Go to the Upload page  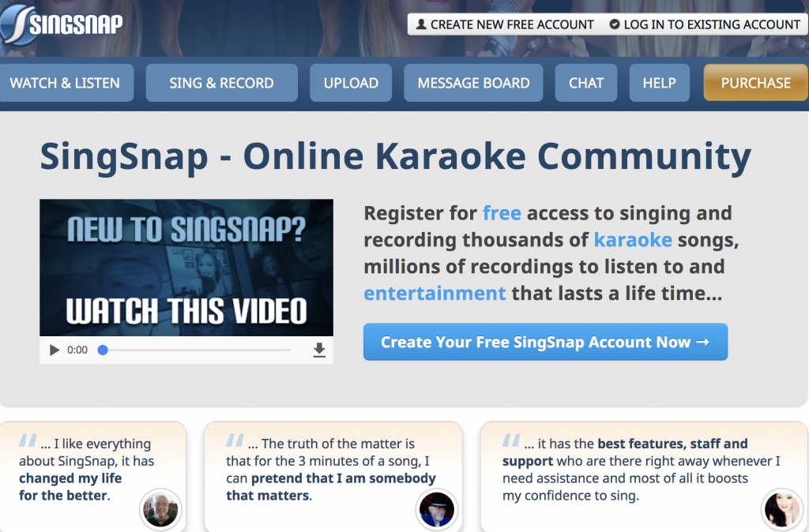point(351,83)
